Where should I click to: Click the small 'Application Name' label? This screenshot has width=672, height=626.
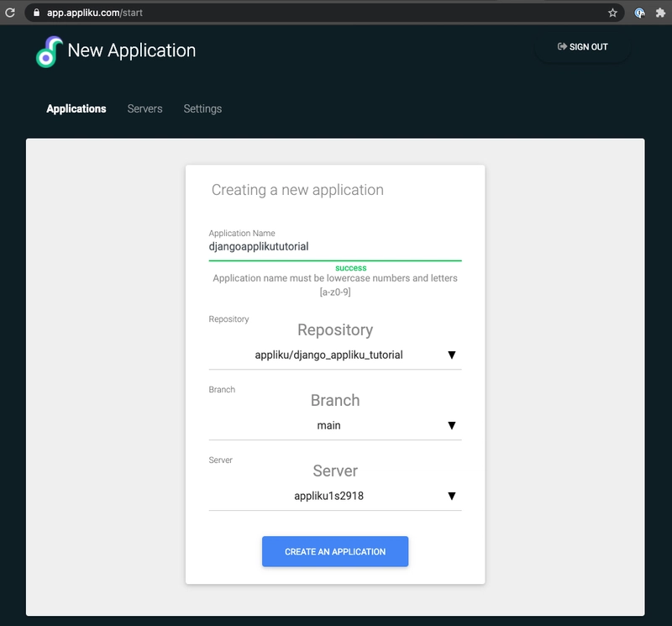(x=242, y=234)
